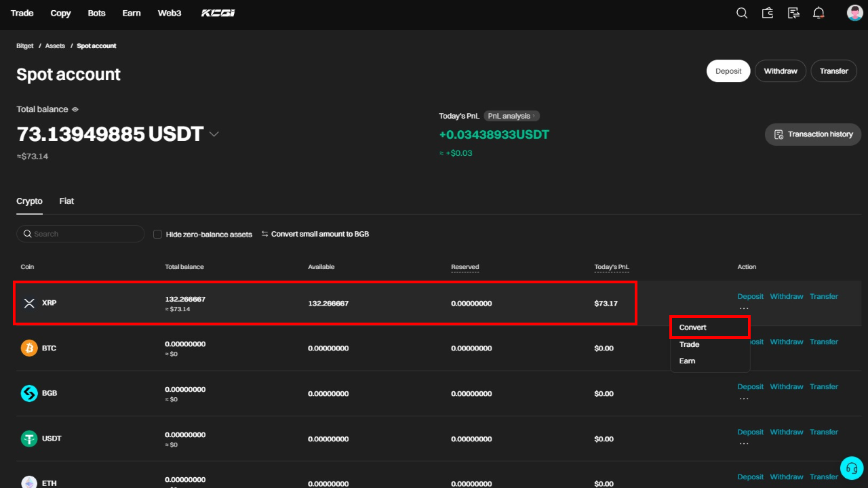Image resolution: width=868 pixels, height=488 pixels.
Task: Select Convert in the XRP popup menu
Action: [710, 327]
